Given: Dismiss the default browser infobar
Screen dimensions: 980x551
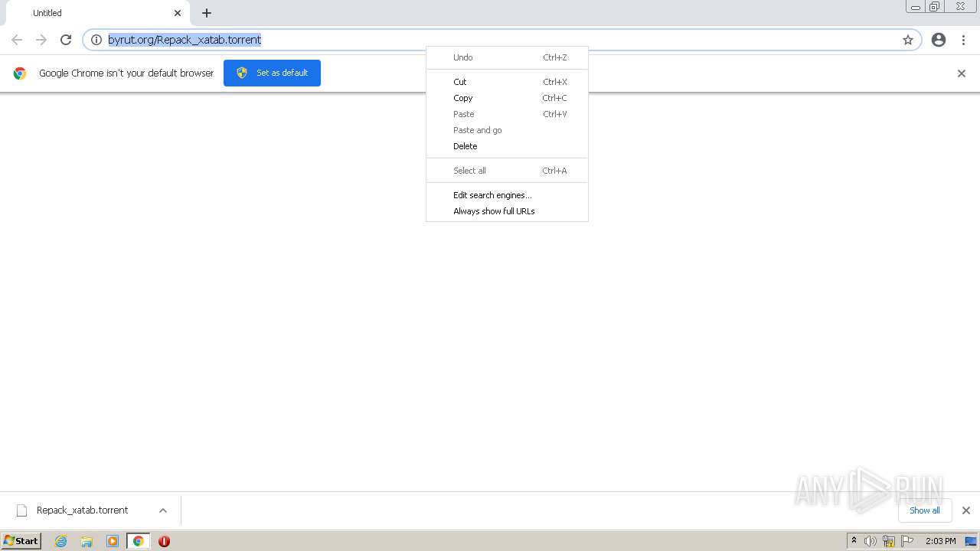Looking at the screenshot, I should tap(962, 73).
